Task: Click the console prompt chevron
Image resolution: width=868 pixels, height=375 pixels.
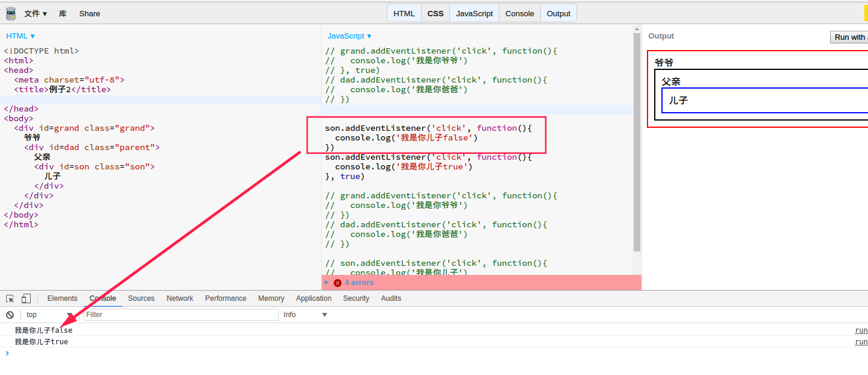Action: point(7,353)
